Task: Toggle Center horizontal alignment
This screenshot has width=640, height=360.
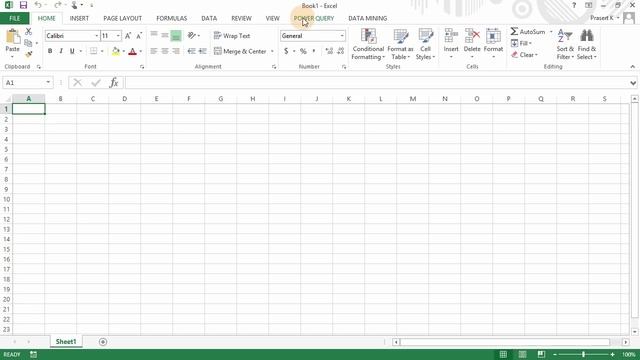Action: coord(165,51)
